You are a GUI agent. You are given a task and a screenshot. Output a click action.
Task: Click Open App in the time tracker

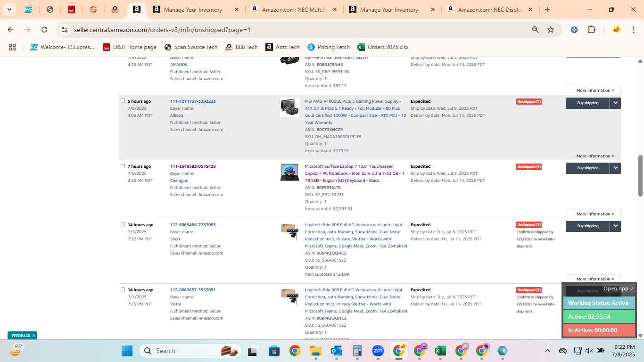[619, 289]
